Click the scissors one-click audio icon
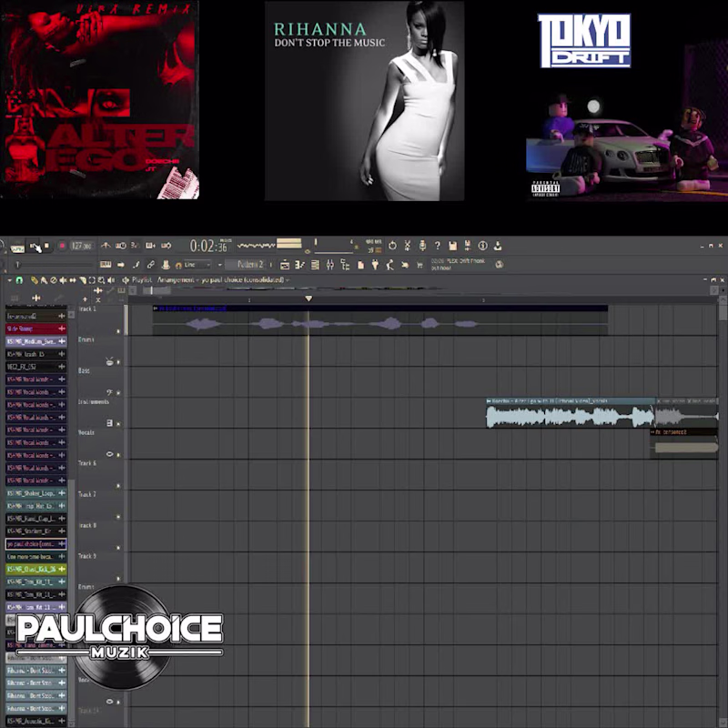This screenshot has width=728, height=728. 407,246
